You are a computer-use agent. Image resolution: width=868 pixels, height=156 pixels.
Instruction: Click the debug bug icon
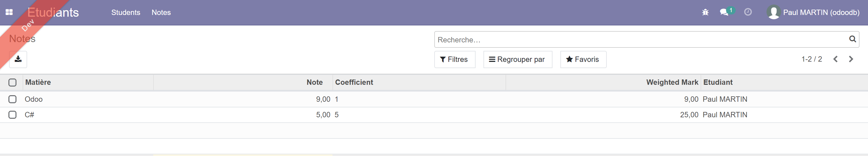705,12
